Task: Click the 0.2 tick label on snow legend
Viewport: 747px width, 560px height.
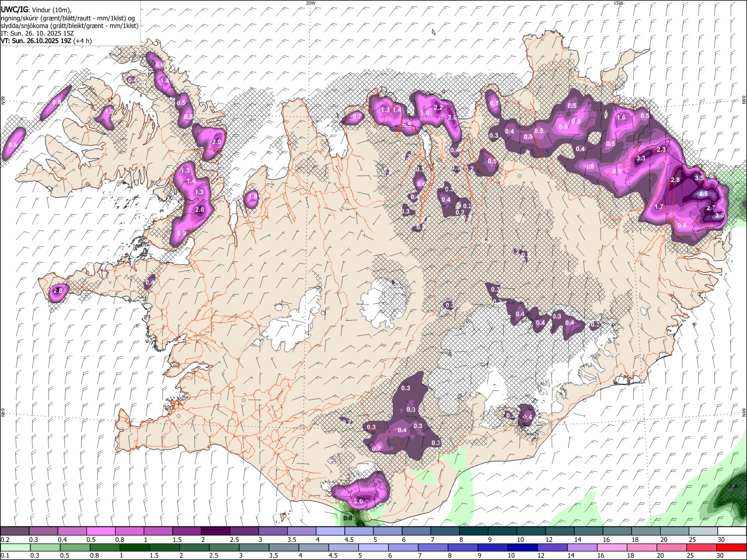Action: click(x=5, y=540)
